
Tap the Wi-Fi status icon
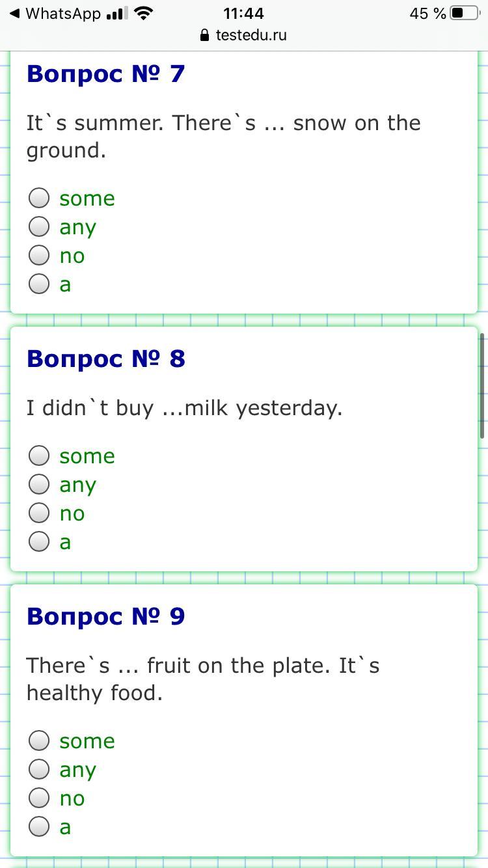coord(143,13)
